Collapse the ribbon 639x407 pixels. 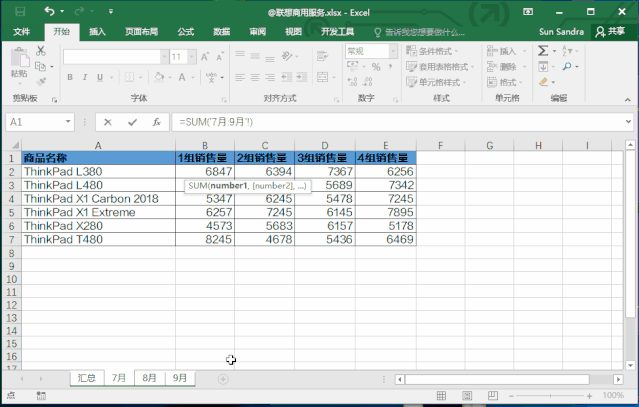tap(628, 99)
